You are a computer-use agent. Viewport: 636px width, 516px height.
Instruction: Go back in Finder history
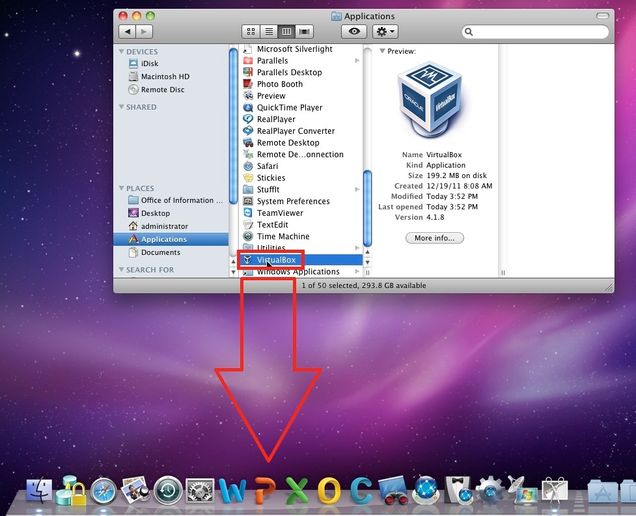click(128, 32)
